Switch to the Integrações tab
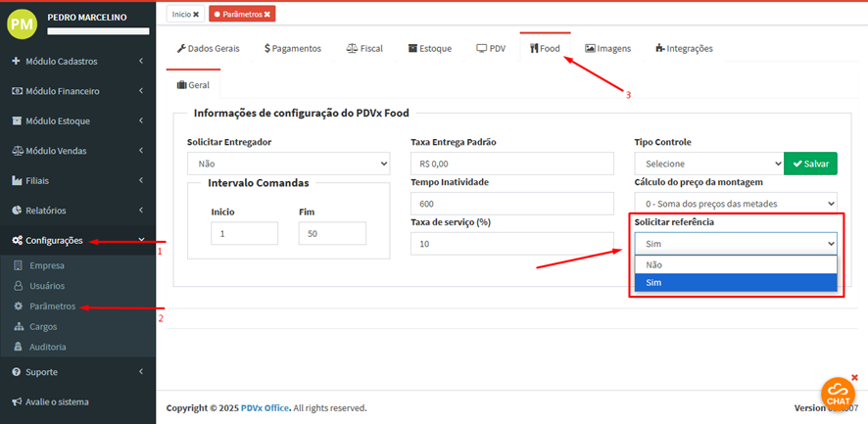 click(x=684, y=48)
